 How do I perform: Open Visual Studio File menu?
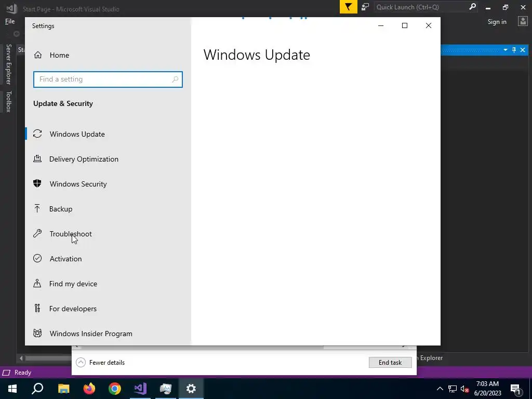pyautogui.click(x=10, y=21)
